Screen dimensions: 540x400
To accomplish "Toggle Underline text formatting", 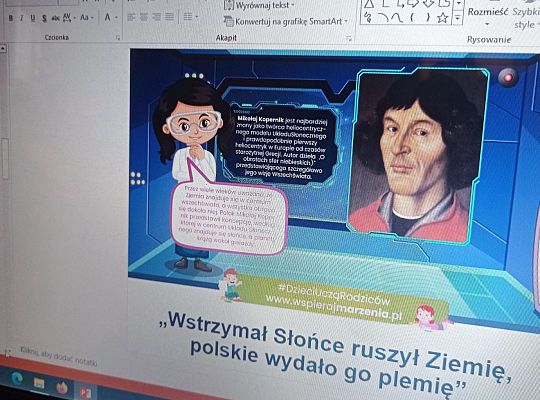I will click(33, 18).
